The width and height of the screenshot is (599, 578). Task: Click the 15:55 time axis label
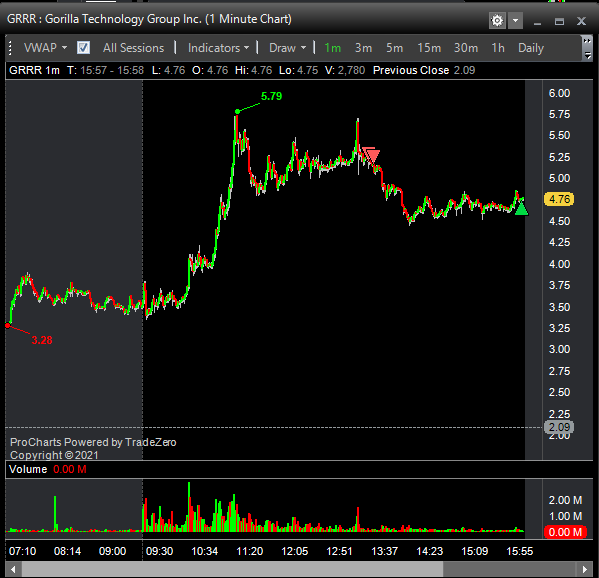coord(520,551)
